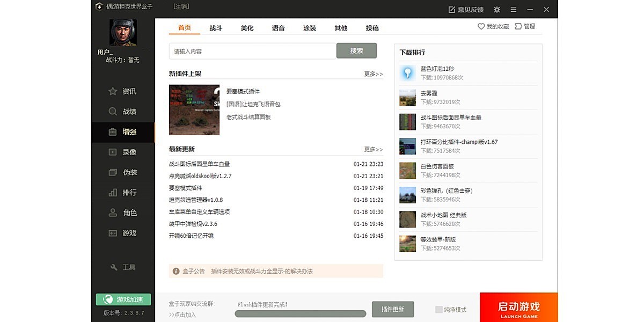Open the hamburger menu in title bar
The width and height of the screenshot is (644, 322).
click(513, 9)
